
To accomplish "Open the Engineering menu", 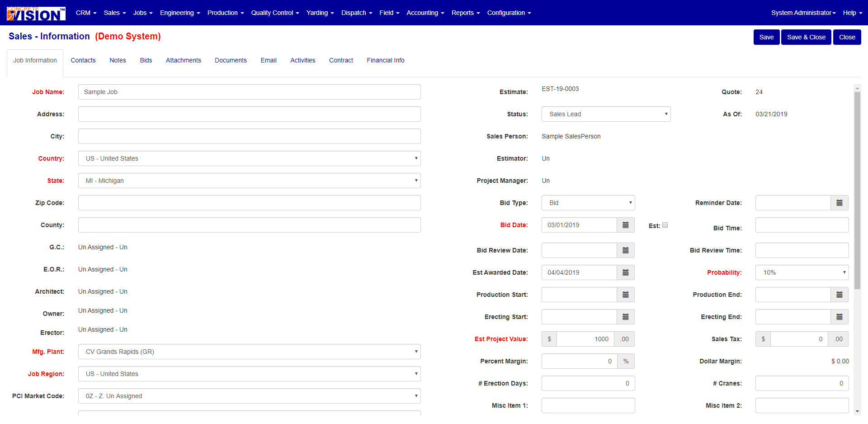I will (180, 13).
